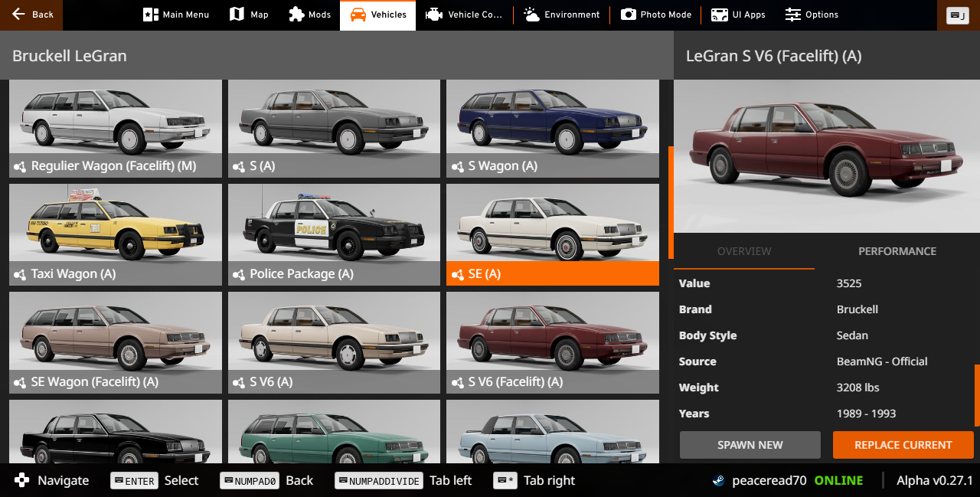
Task: Click the large LeGran S V6 preview image
Action: coord(827,156)
